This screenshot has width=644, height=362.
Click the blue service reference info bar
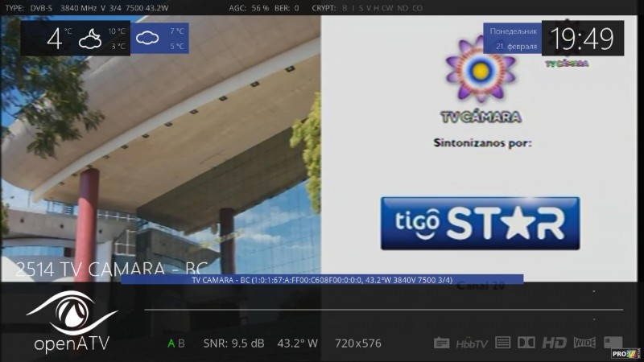tap(322, 279)
